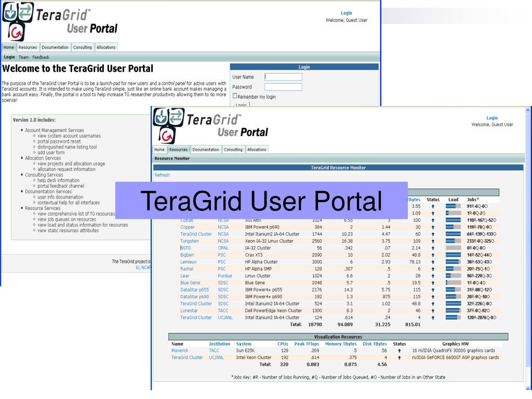Open the Copper resource link

[x=188, y=228]
